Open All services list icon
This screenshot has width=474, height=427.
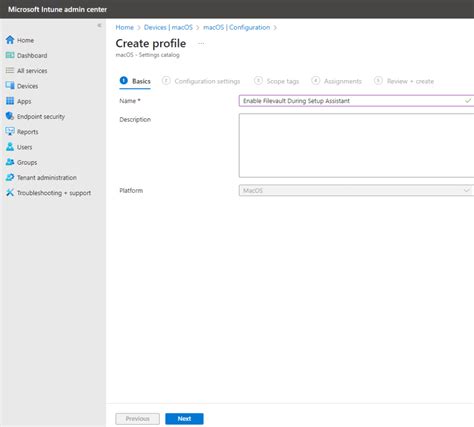[10, 71]
